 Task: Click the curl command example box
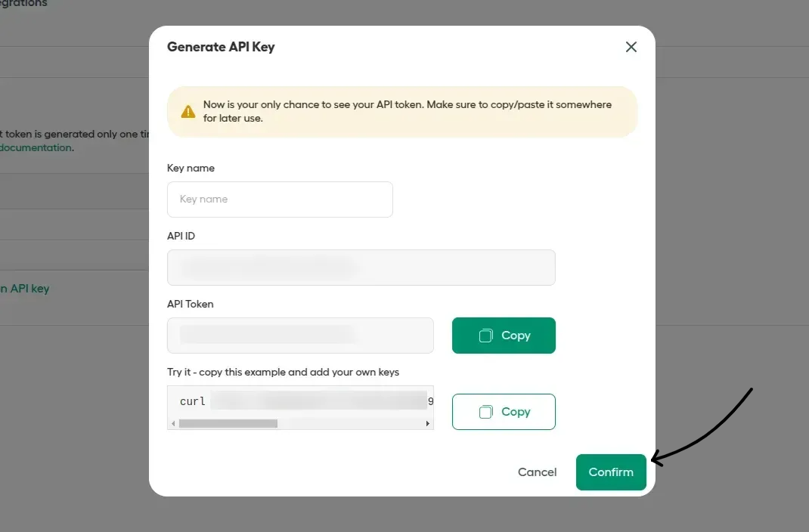coord(299,401)
